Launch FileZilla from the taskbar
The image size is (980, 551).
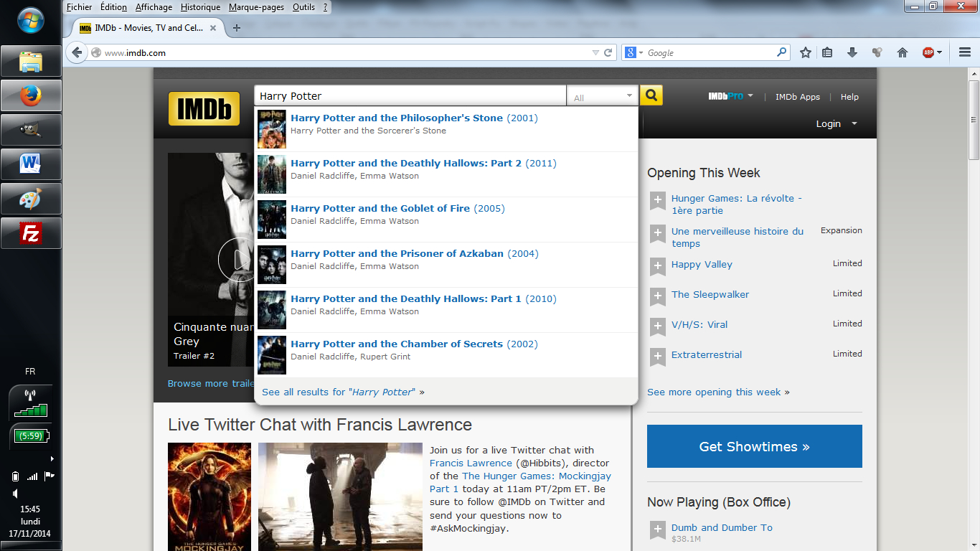pyautogui.click(x=31, y=233)
